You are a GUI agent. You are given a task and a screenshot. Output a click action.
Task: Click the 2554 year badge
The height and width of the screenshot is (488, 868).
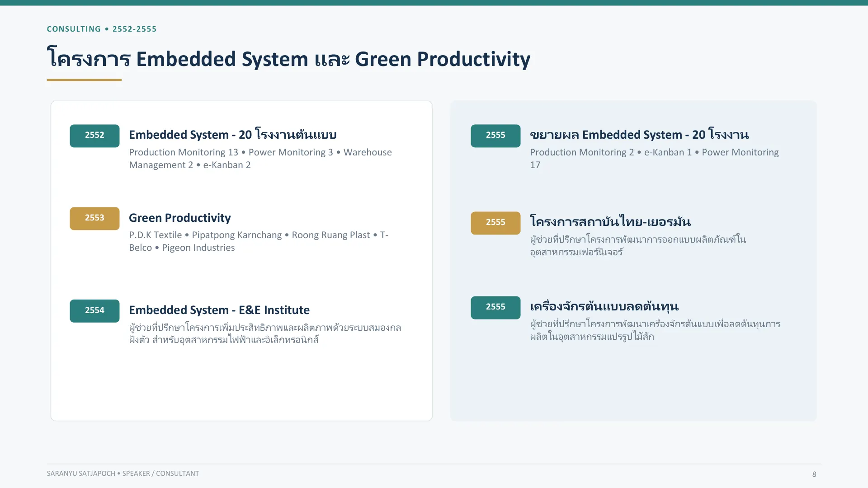pyautogui.click(x=94, y=310)
